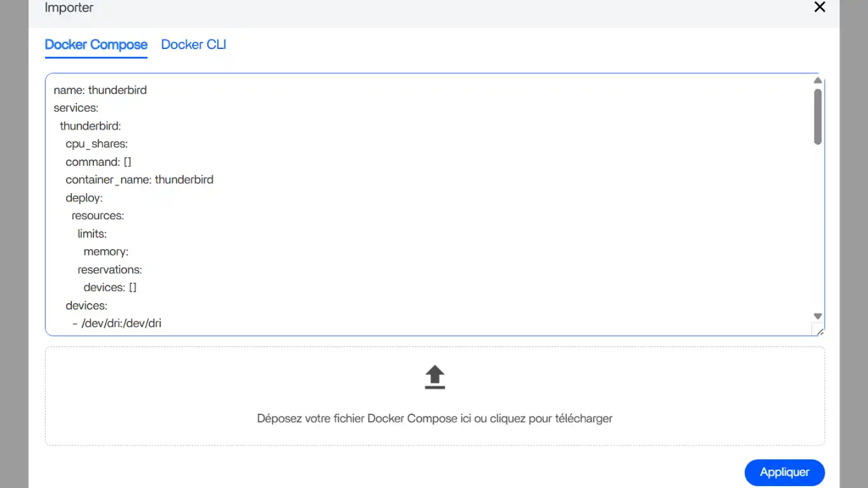Click the scrollbar down arrow
The height and width of the screenshot is (488, 868).
click(818, 316)
